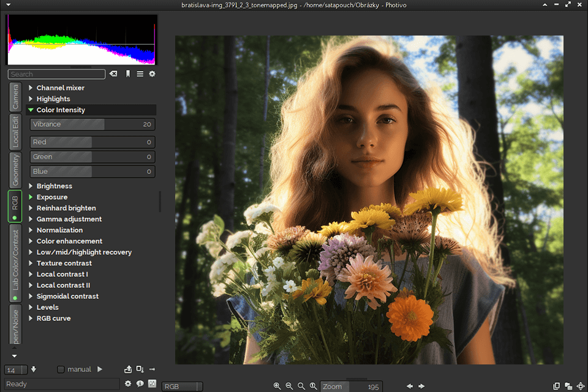Go to previous image with left arrow

(410, 386)
